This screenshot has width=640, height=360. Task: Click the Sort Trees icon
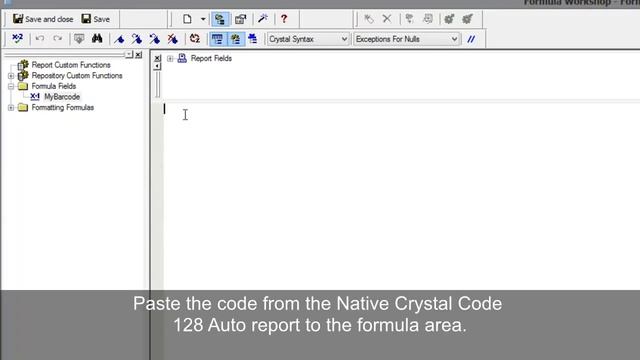(195, 39)
